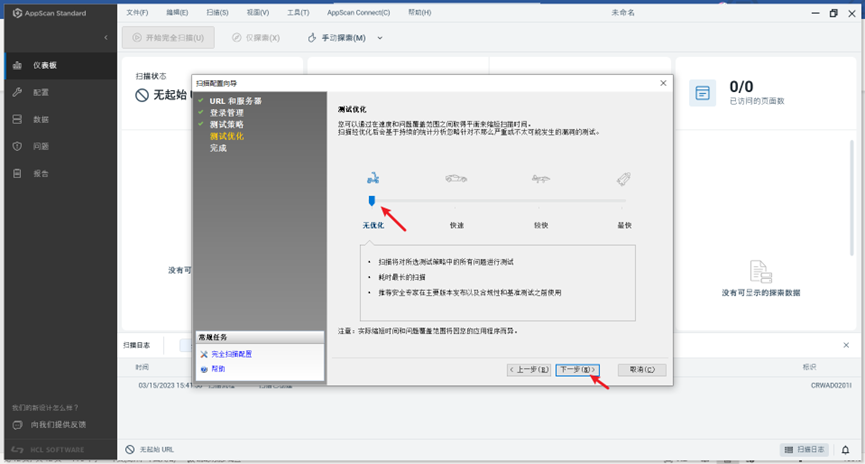Select the 登录管理 wizard step

(x=226, y=113)
